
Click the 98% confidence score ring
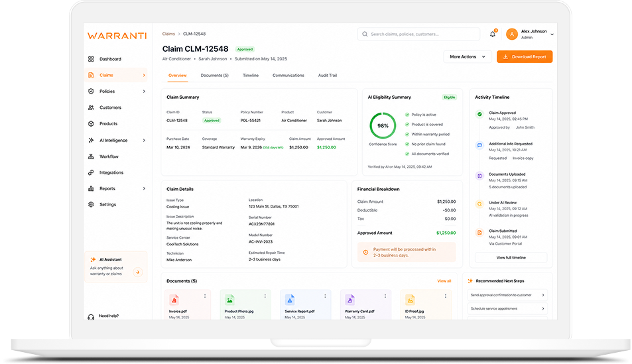tap(383, 126)
